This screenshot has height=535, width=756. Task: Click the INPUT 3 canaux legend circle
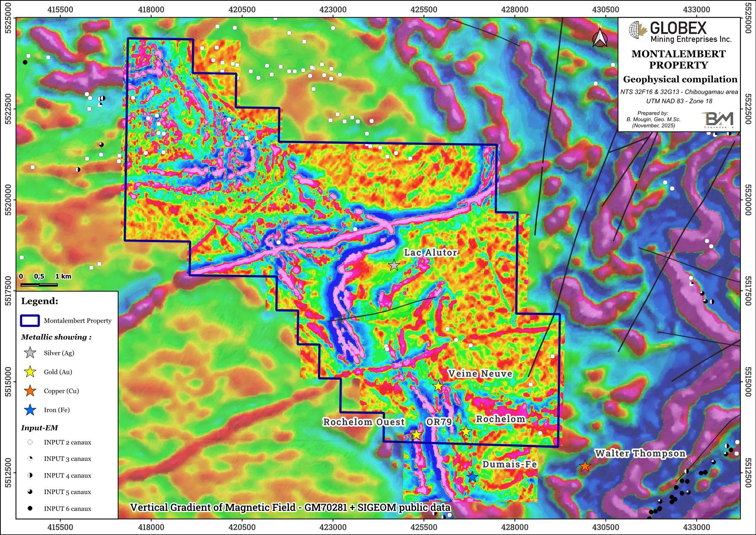point(30,459)
